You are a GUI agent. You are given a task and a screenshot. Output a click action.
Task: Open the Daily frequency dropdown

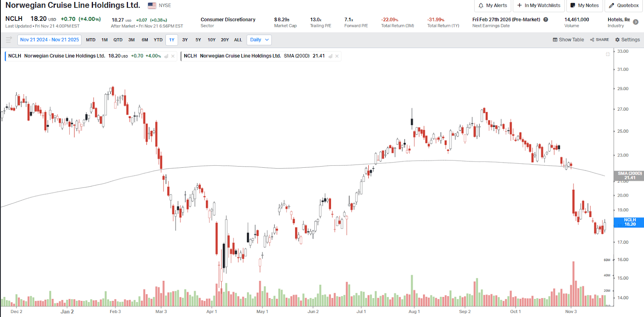pos(259,40)
